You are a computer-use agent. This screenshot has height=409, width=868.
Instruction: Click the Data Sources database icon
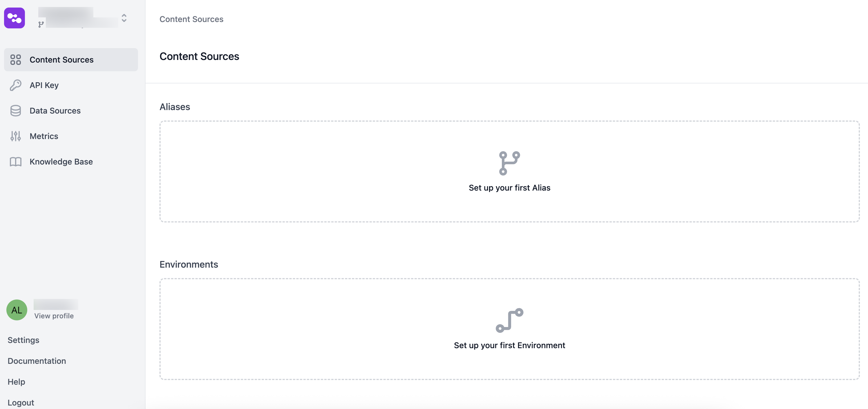pyautogui.click(x=15, y=111)
